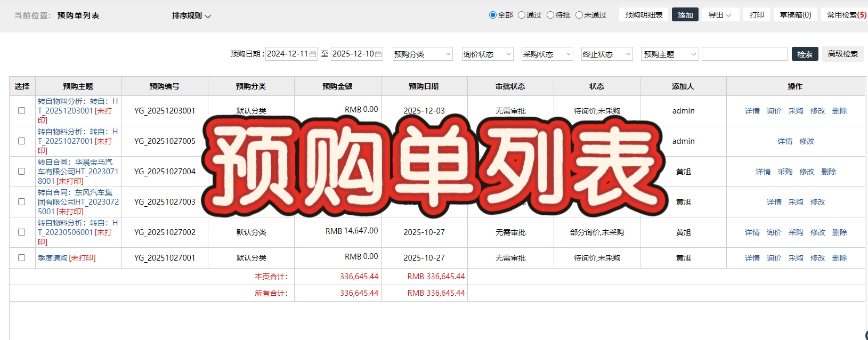Click the 检索 search button
This screenshot has height=340, width=868.
tap(805, 54)
